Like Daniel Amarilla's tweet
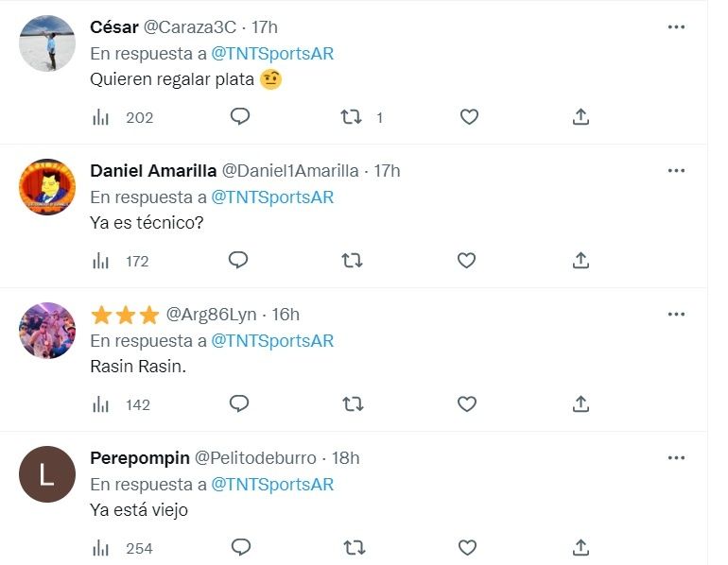Screen dimensions: 728x565 tap(466, 260)
